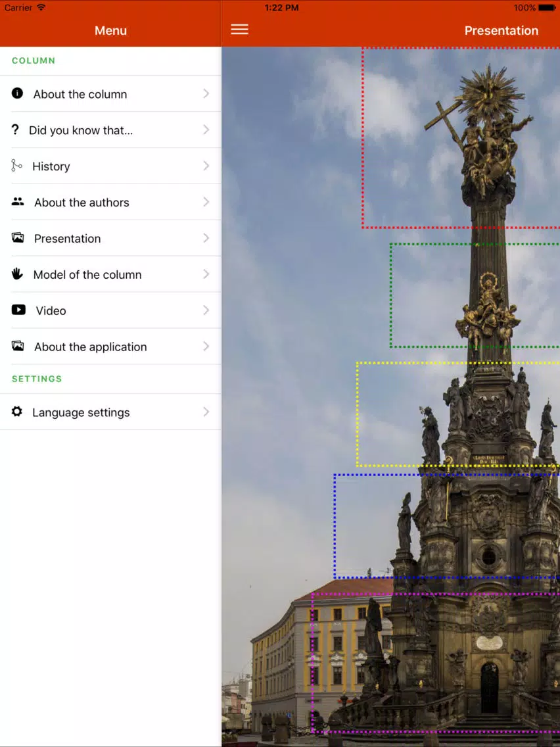Viewport: 560px width, 747px height.
Task: Click the SETTINGS section header
Action: click(37, 379)
